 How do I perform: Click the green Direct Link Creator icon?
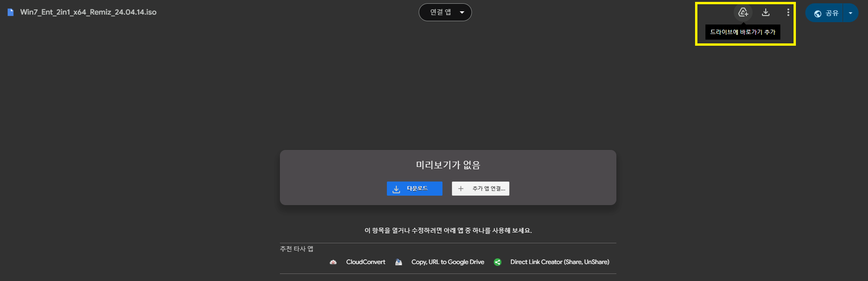[498, 262]
